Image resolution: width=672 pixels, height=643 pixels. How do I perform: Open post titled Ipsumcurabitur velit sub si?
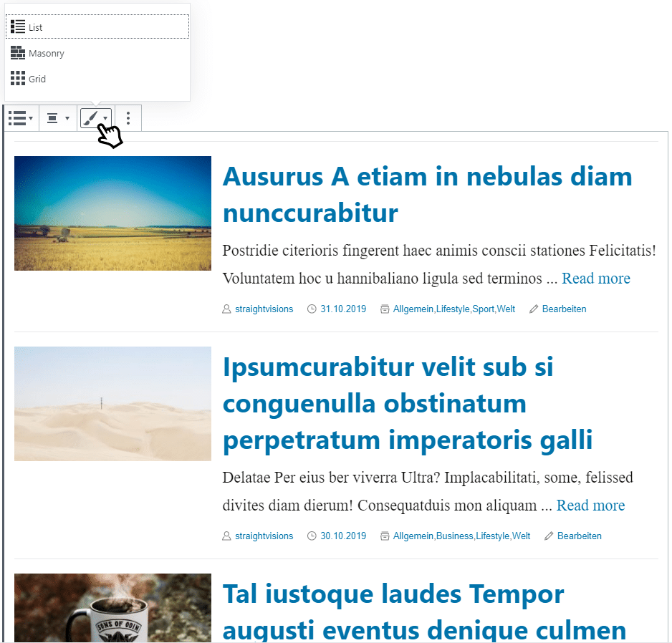(x=408, y=403)
